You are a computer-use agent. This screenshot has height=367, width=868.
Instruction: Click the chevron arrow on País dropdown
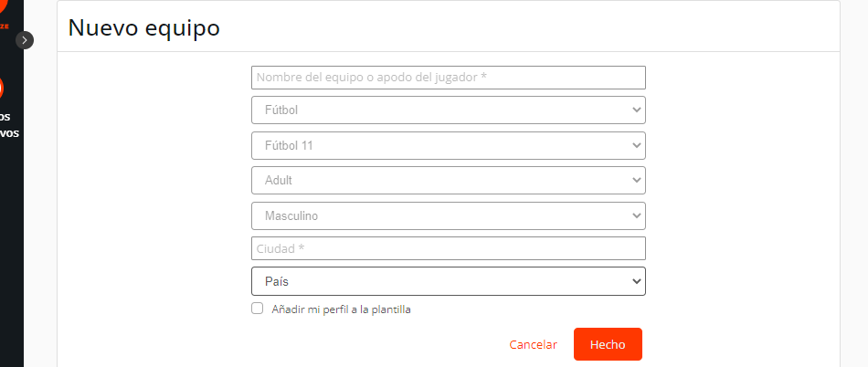tap(637, 282)
